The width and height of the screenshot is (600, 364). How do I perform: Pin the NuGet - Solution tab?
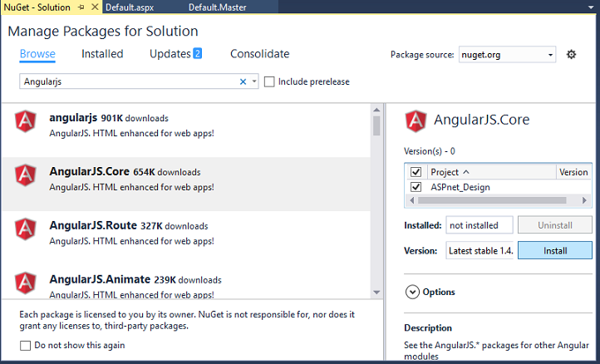coord(81,7)
